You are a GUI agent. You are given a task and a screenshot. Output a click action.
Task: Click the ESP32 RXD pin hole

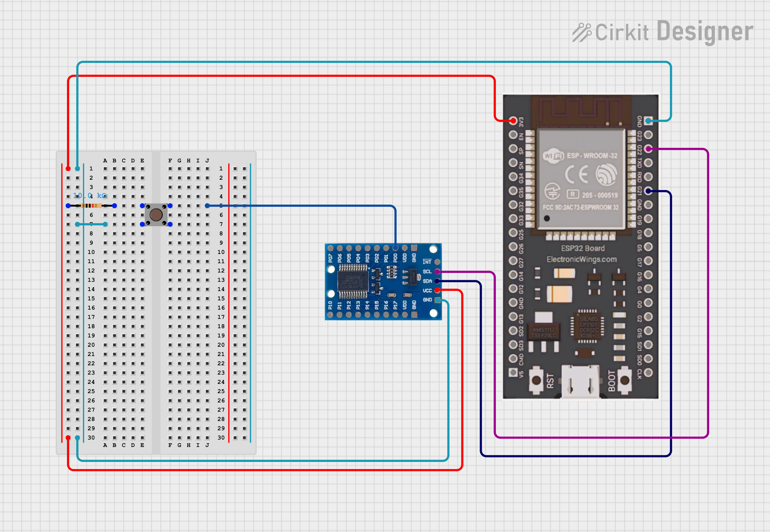coord(648,177)
